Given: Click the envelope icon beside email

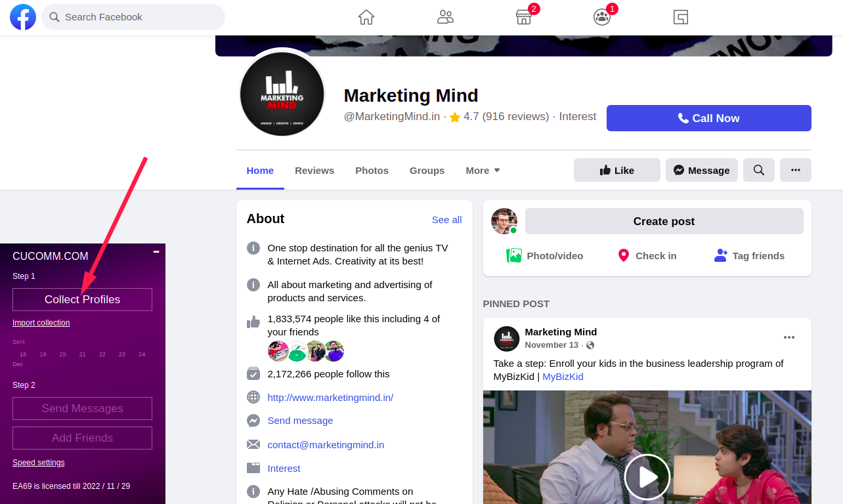Looking at the screenshot, I should click(x=253, y=444).
